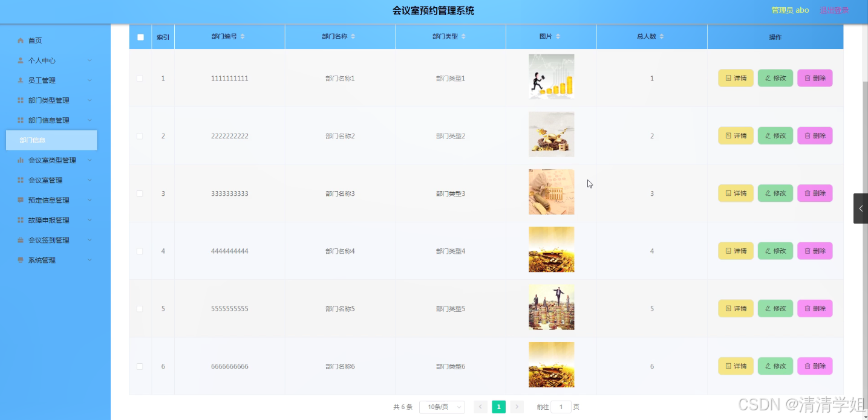868x420 pixels.
Task: Expand the 个人中心 menu section
Action: 42,60
